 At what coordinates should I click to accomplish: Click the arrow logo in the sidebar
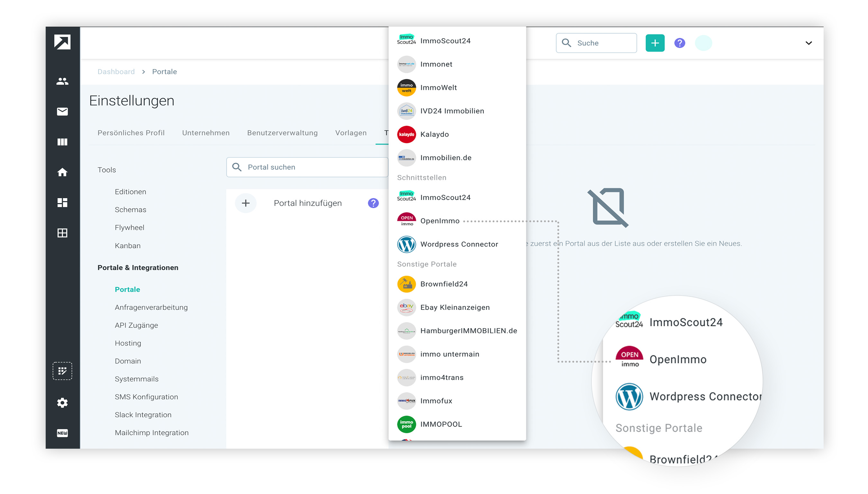pos(62,42)
